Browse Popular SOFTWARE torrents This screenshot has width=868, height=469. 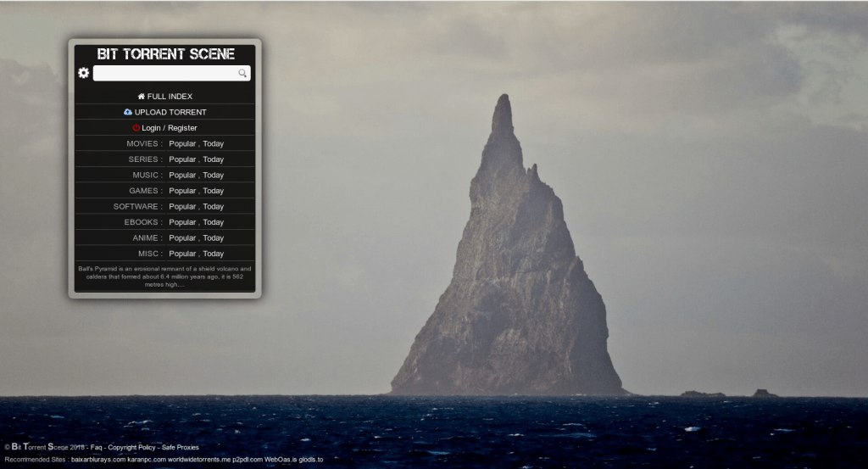[x=182, y=207]
